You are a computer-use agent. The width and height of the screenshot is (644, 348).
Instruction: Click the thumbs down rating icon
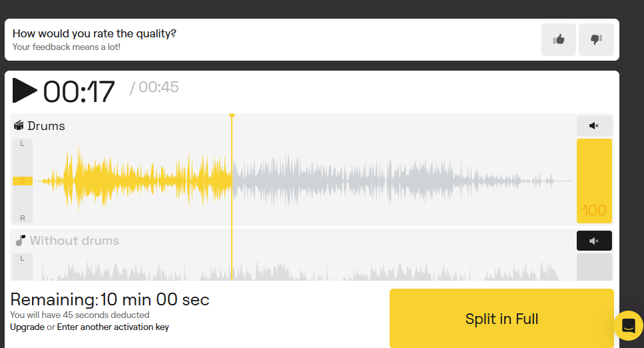coord(595,40)
